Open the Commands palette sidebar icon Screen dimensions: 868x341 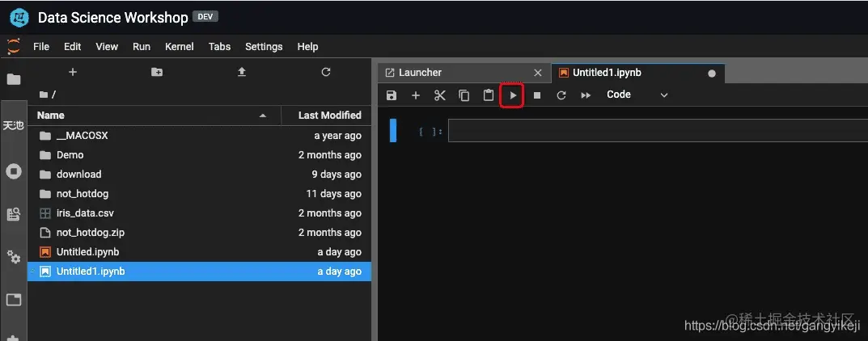(14, 214)
